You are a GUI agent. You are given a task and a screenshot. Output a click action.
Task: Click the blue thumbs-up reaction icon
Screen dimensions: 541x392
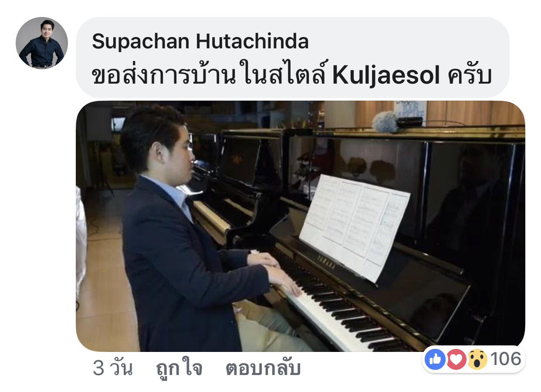click(435, 359)
